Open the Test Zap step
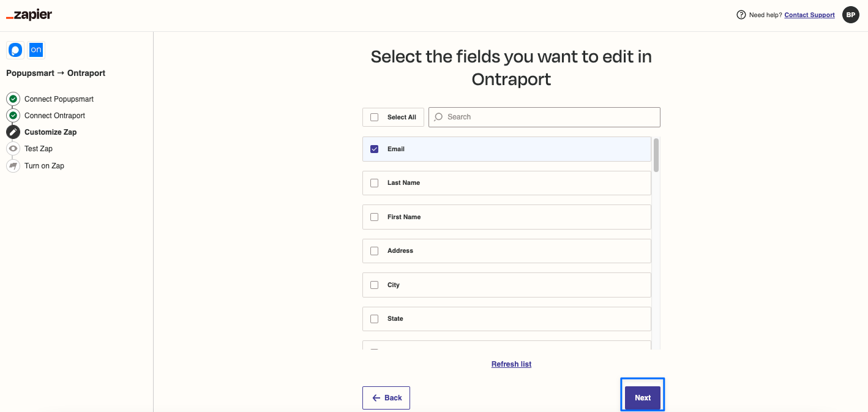The image size is (868, 412). (39, 148)
